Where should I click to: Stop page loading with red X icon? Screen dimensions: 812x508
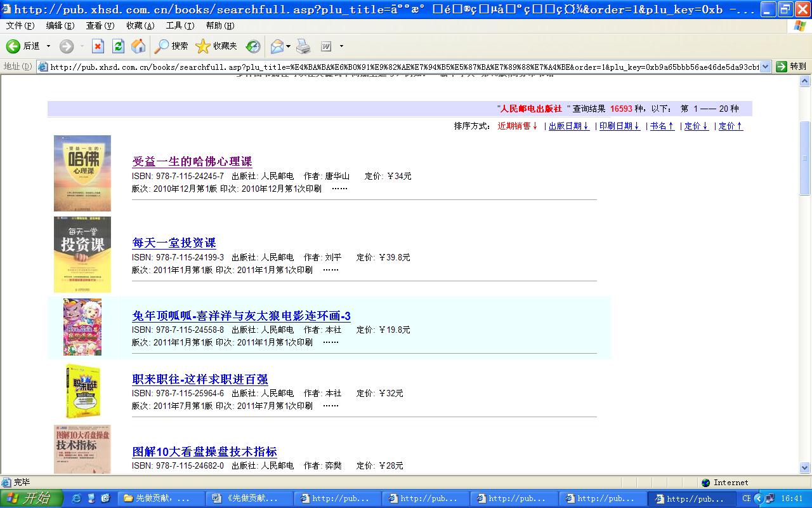pos(98,46)
